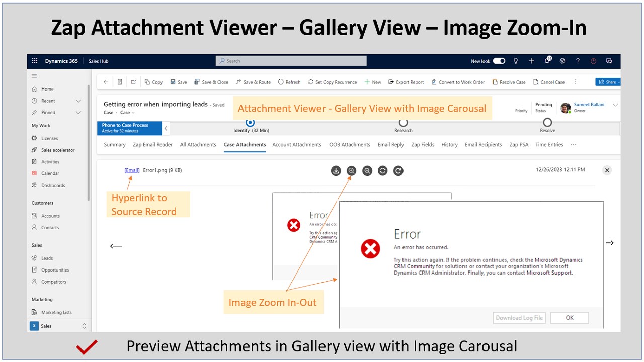Image resolution: width=644 pixels, height=362 pixels.
Task: Switch to OOB Attachments tab
Action: coord(350,145)
